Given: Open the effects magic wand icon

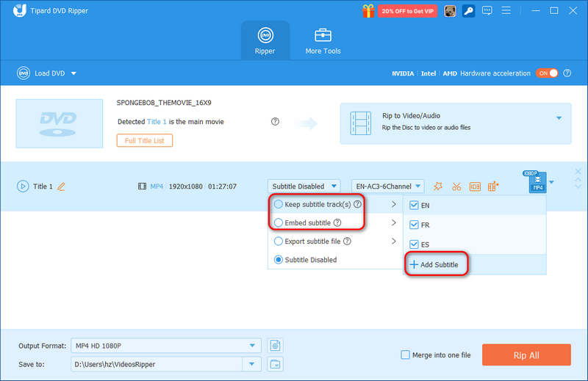Looking at the screenshot, I should pos(438,186).
